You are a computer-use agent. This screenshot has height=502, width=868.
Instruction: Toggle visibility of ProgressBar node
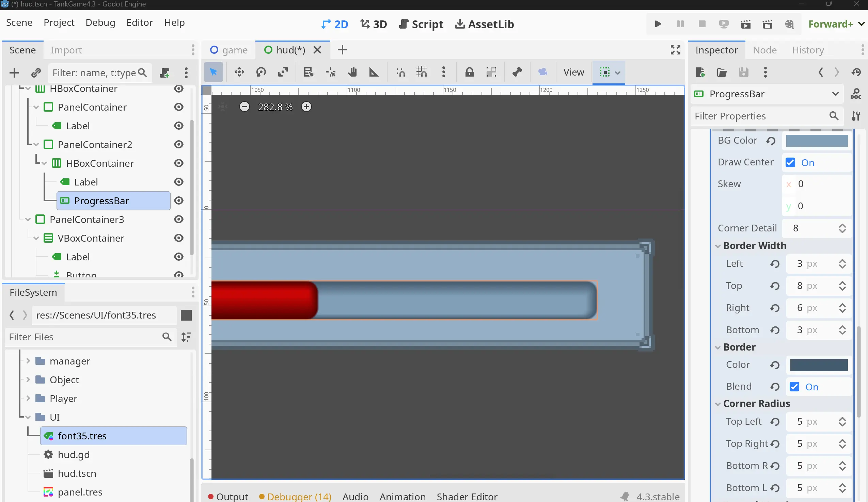tap(178, 201)
